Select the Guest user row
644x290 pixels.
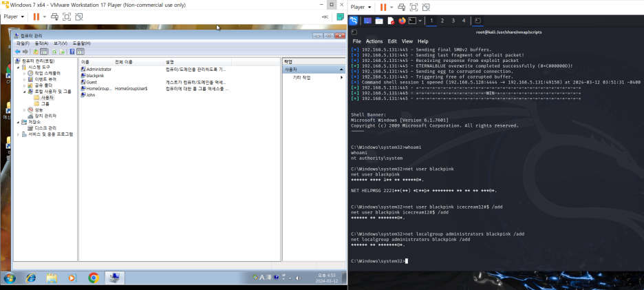click(89, 82)
